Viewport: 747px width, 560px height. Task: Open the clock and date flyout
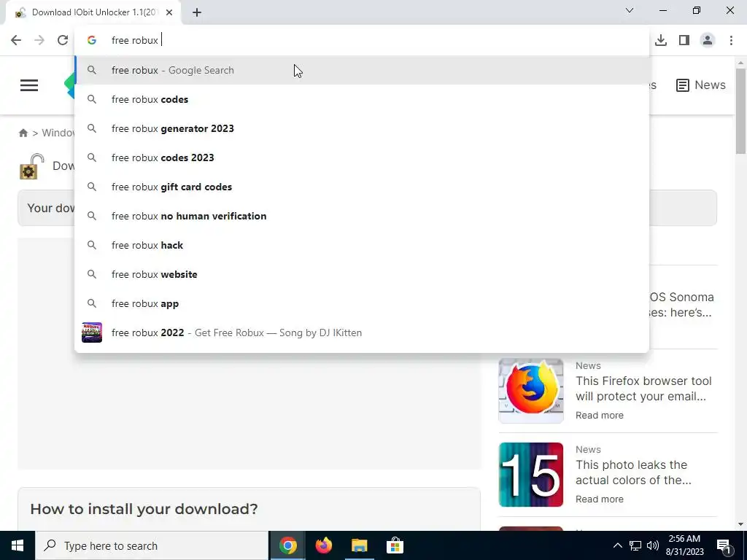(x=684, y=545)
